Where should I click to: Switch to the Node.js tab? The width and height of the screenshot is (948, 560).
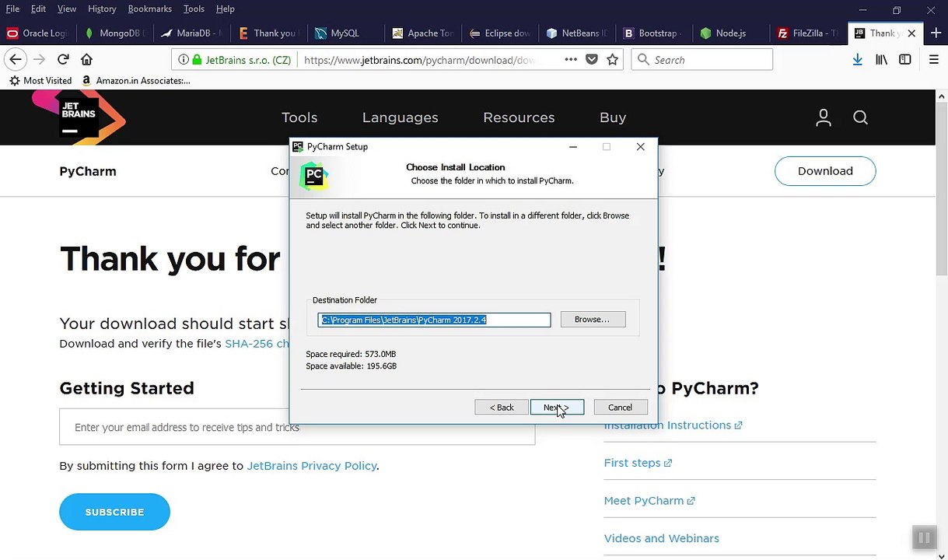[730, 33]
